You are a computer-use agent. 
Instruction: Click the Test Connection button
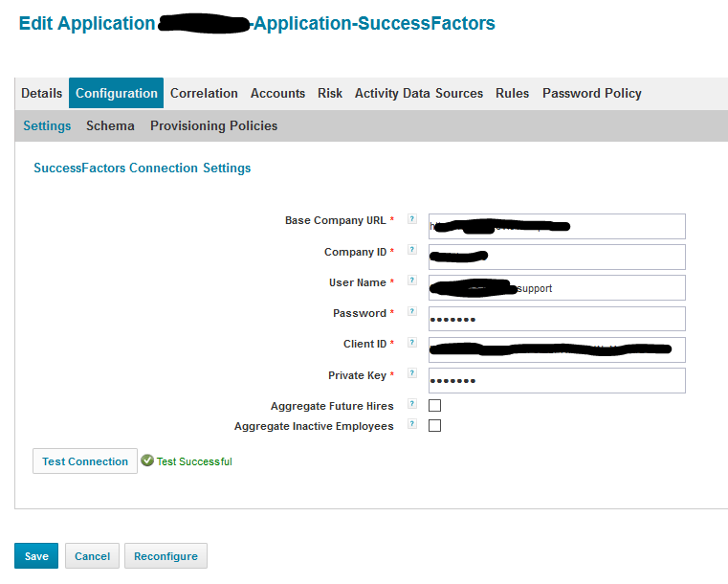85,461
